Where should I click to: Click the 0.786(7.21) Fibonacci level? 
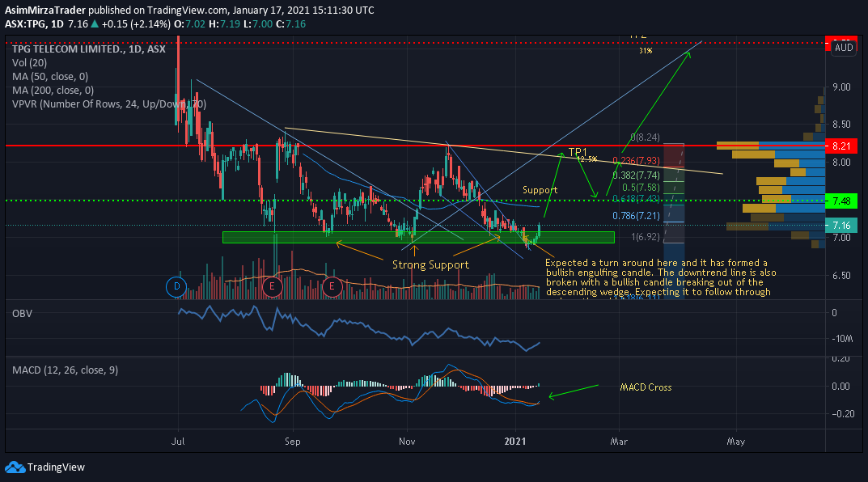[x=636, y=216]
